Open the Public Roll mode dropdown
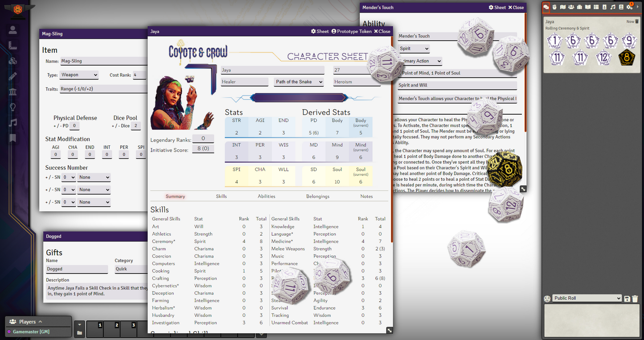644x340 pixels. [x=587, y=298]
